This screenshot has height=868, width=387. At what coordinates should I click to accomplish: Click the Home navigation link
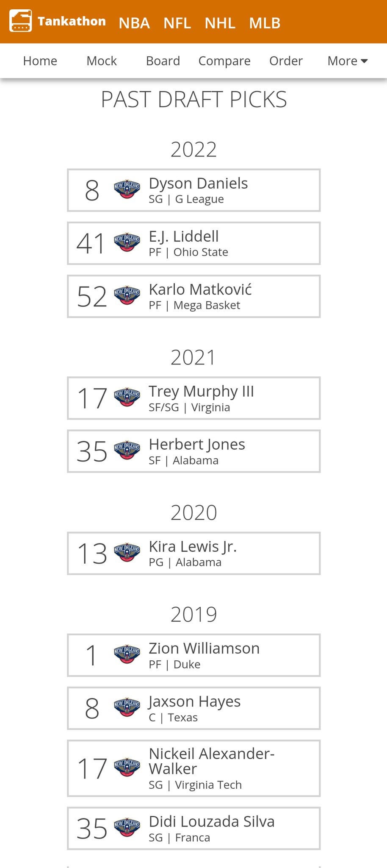[40, 61]
